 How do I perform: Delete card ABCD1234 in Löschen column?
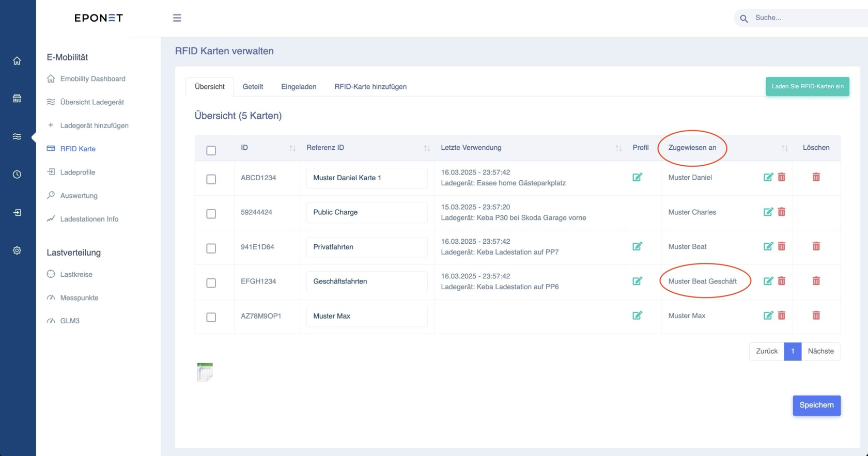(x=816, y=177)
